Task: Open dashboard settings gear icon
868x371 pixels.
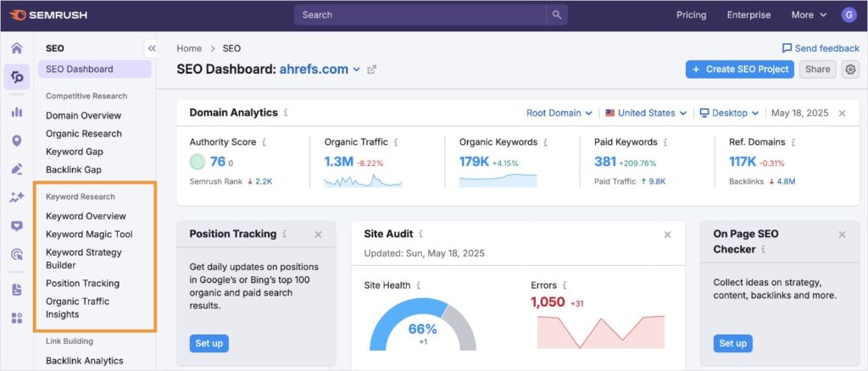Action: coord(849,69)
